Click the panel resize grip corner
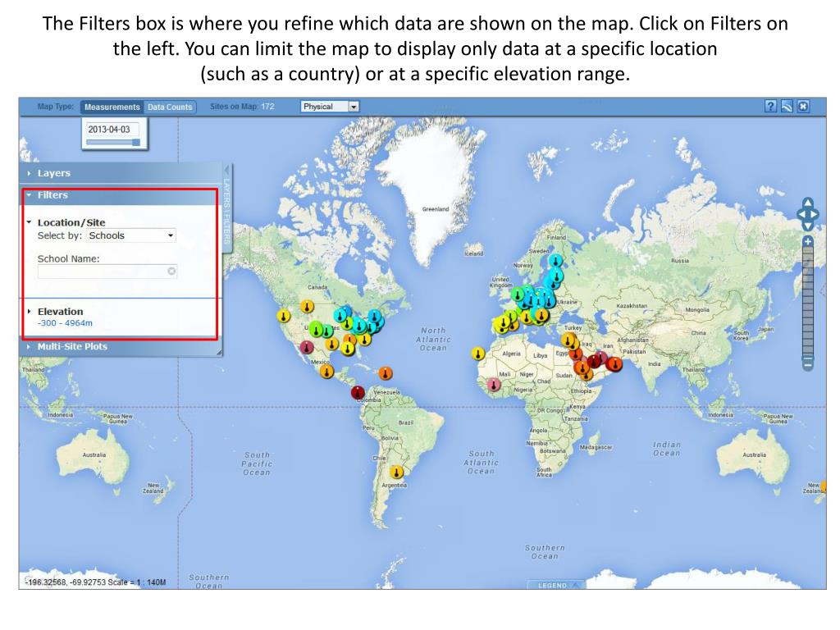The width and height of the screenshot is (840, 630). coord(219,352)
